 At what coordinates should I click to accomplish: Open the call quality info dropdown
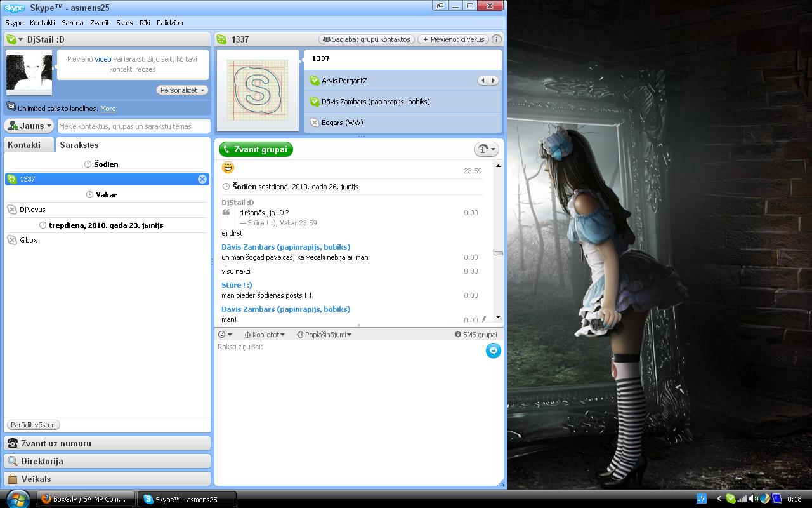click(487, 149)
